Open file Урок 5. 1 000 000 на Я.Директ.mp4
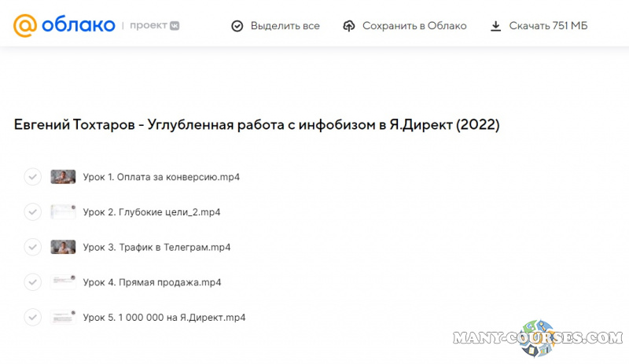The width and height of the screenshot is (629, 364). 164,318
